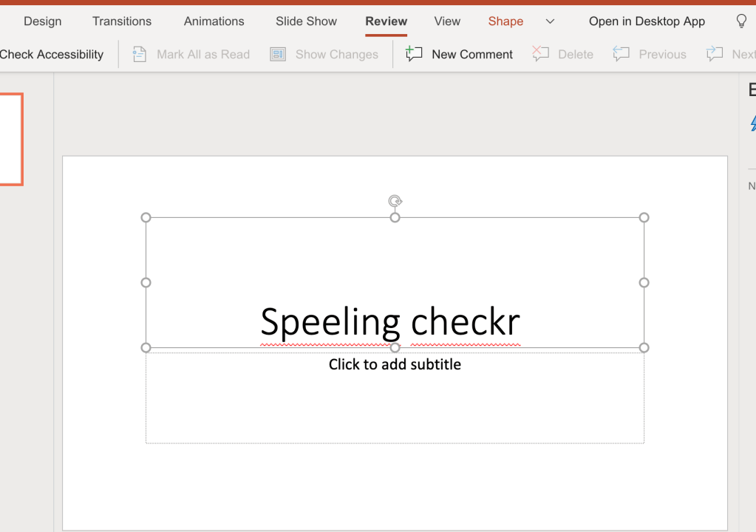The height and width of the screenshot is (532, 756).
Task: Switch to the View tab
Action: (x=447, y=21)
